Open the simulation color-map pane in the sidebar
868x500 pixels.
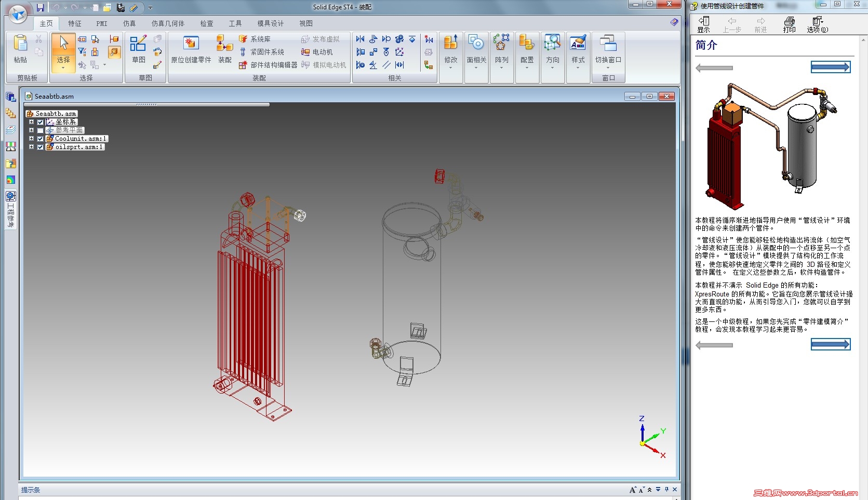(x=11, y=180)
